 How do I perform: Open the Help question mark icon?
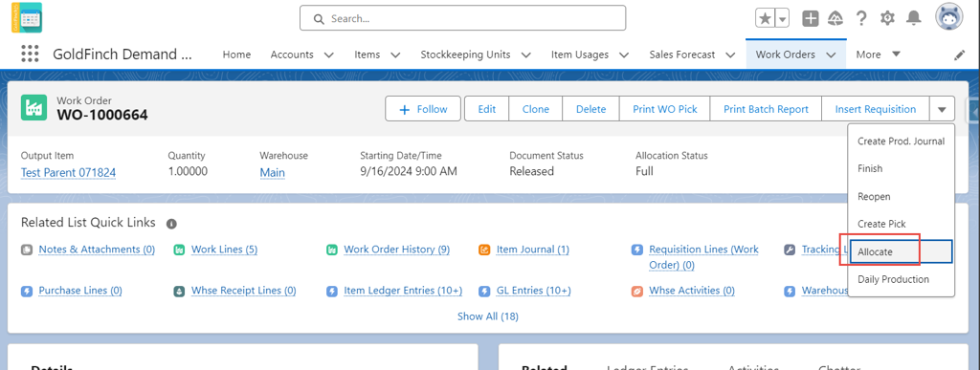point(861,18)
